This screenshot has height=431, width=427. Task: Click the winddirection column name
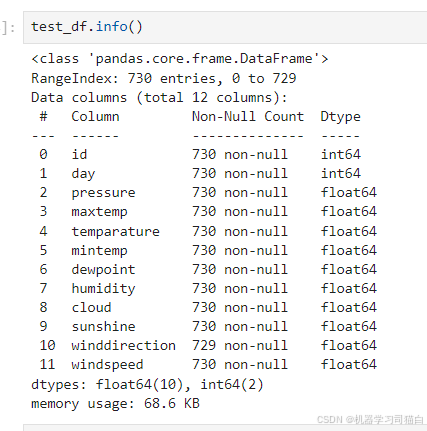tap(124, 345)
